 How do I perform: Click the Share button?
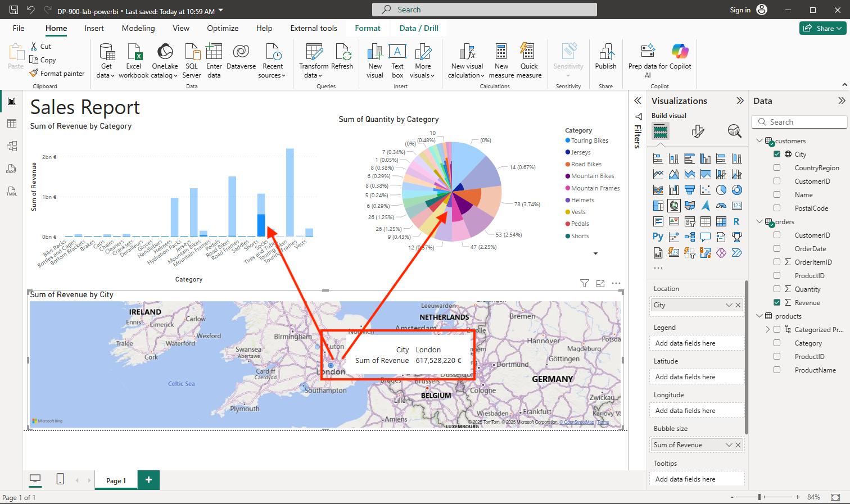823,28
